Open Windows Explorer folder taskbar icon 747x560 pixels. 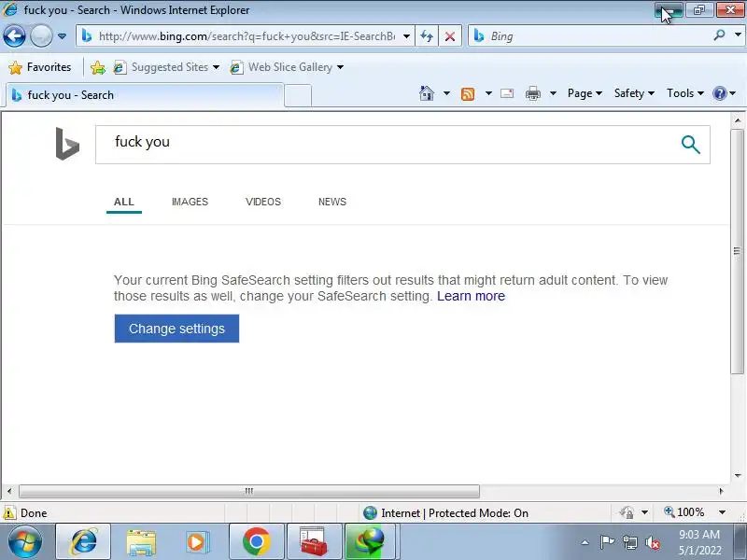click(141, 542)
